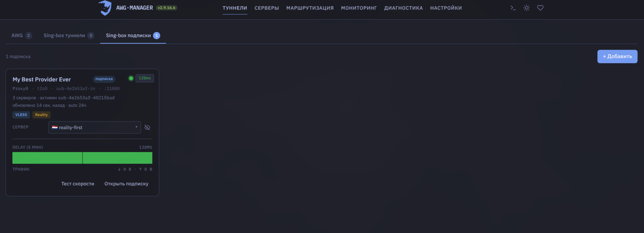Open МАРШРУТИЗАЦИЯ section
The width and height of the screenshot is (644, 233).
click(310, 8)
